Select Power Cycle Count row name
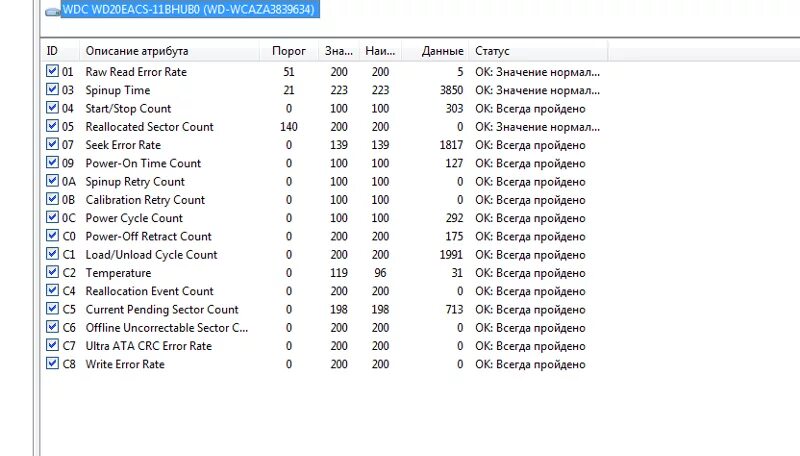 pyautogui.click(x=134, y=218)
